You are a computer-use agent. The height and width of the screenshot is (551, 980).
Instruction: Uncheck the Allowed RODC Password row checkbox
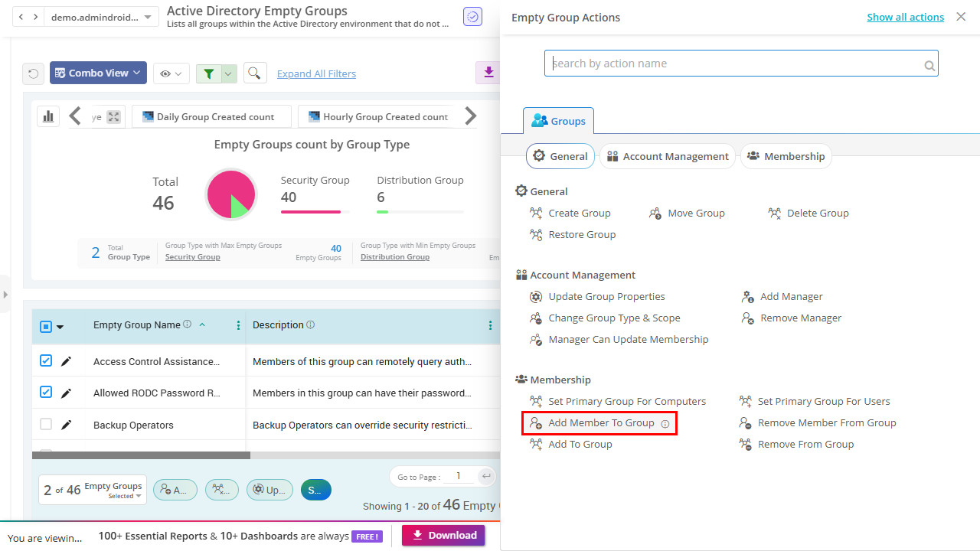click(x=46, y=392)
